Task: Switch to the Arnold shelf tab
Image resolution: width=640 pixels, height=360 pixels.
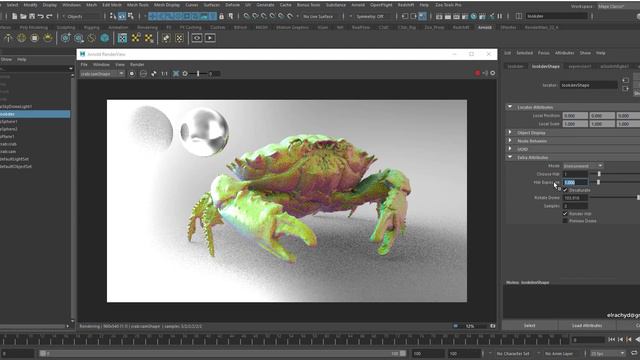Action: (484, 27)
